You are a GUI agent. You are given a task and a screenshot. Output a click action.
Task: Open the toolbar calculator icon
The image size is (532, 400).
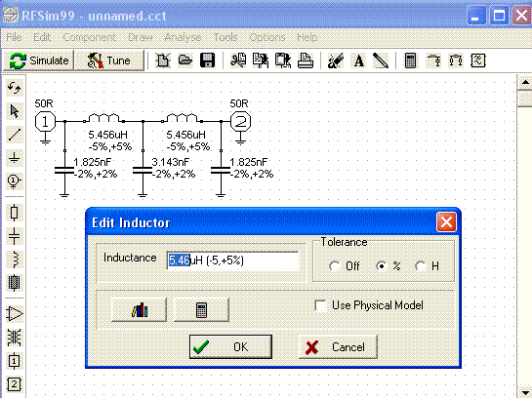(x=410, y=60)
